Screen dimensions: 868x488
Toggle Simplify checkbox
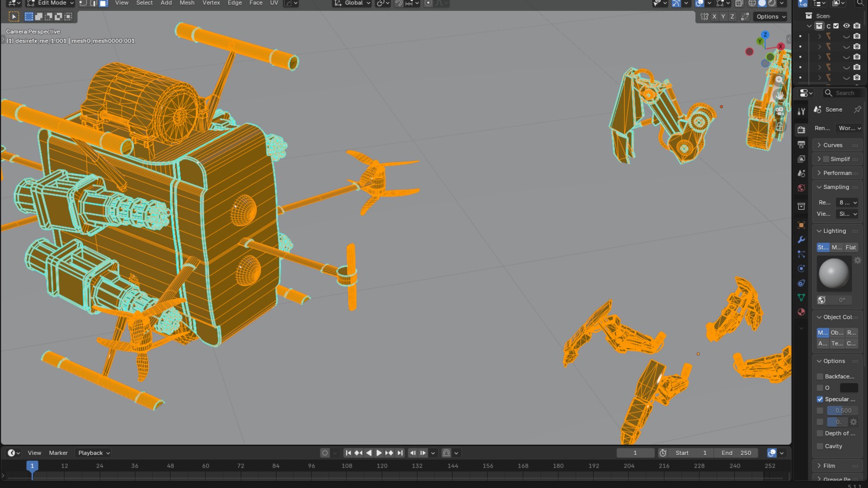pyautogui.click(x=826, y=159)
